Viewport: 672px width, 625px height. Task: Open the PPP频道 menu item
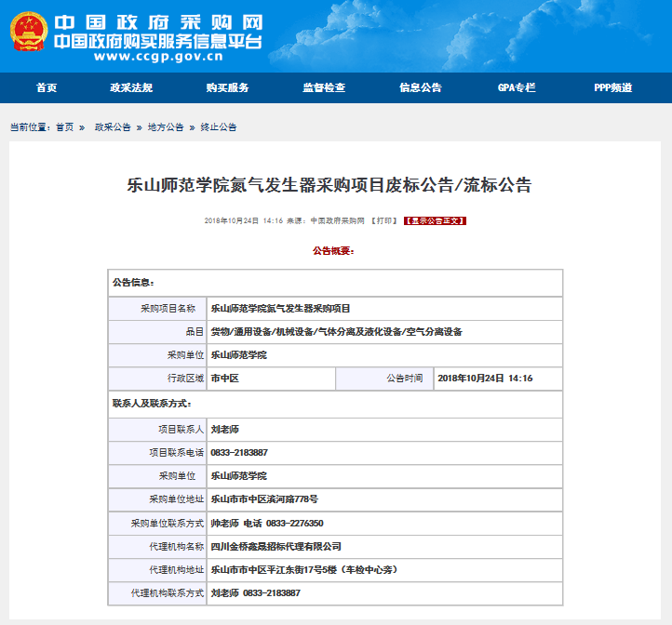(612, 88)
